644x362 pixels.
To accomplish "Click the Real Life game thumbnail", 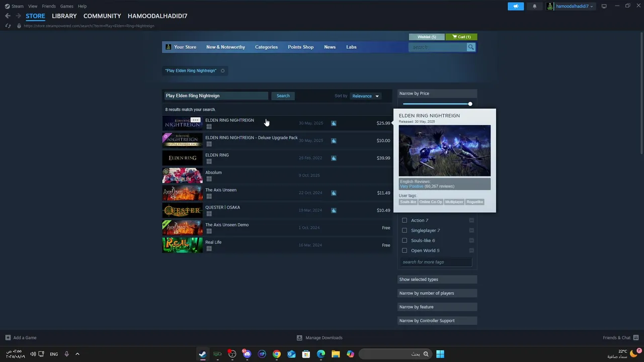I will (182, 245).
